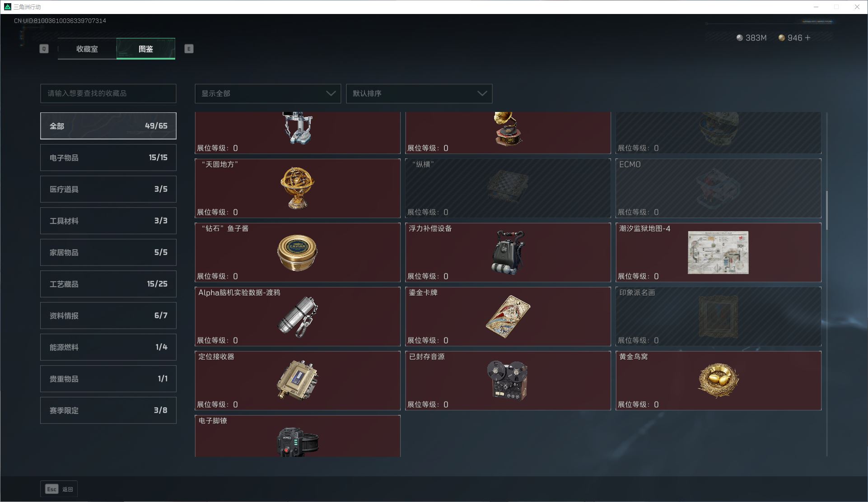This screenshot has height=502, width=868.
Task: Click the Esc 返回 button
Action: click(59, 489)
